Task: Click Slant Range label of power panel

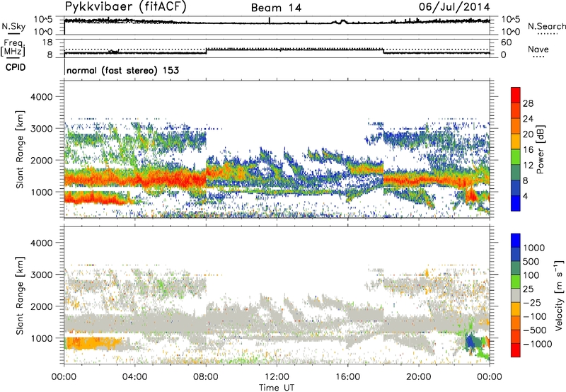Action: point(20,149)
